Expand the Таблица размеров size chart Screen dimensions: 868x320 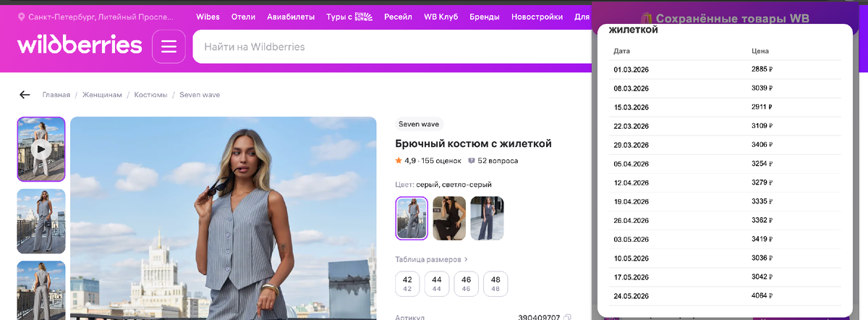pyautogui.click(x=432, y=258)
